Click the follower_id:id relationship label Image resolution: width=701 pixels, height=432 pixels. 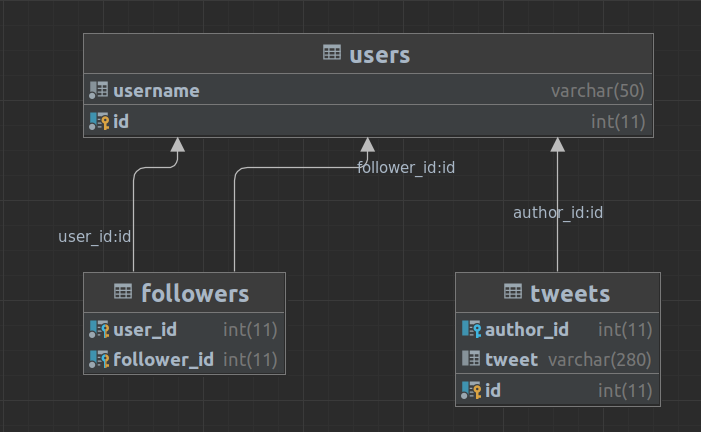[406, 168]
